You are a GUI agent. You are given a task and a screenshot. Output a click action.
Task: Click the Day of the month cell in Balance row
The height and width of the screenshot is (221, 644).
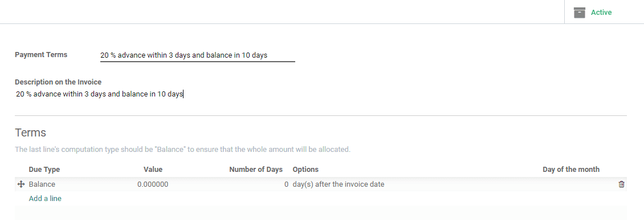point(571,184)
